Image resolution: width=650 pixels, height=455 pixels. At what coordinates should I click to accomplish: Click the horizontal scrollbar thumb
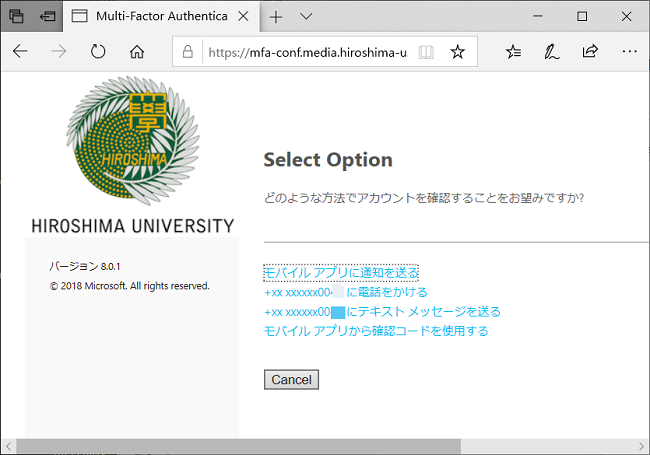click(x=238, y=446)
